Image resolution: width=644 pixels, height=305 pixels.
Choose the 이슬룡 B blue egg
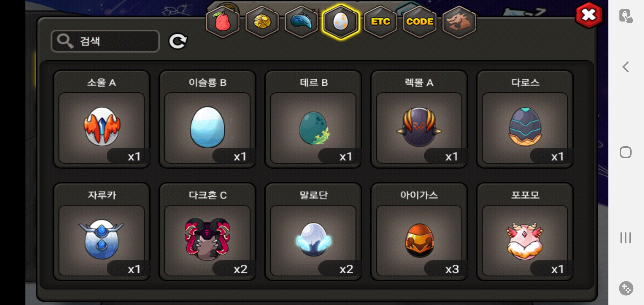207,119
